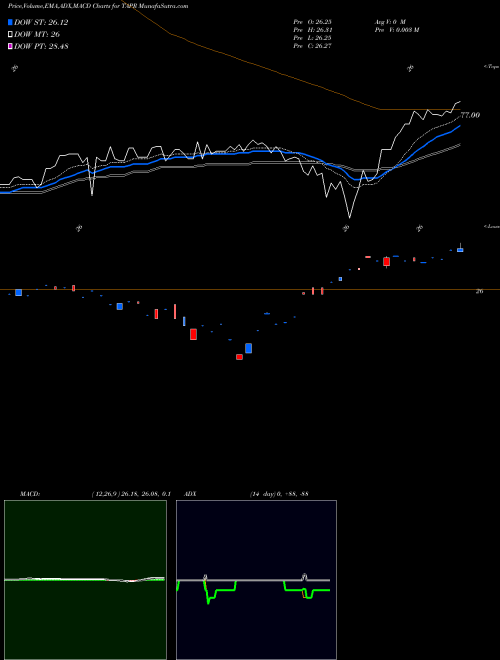Select the 'DOW PT: 28.48' legend label
This screenshot has height=660, width=500.
pyautogui.click(x=41, y=46)
